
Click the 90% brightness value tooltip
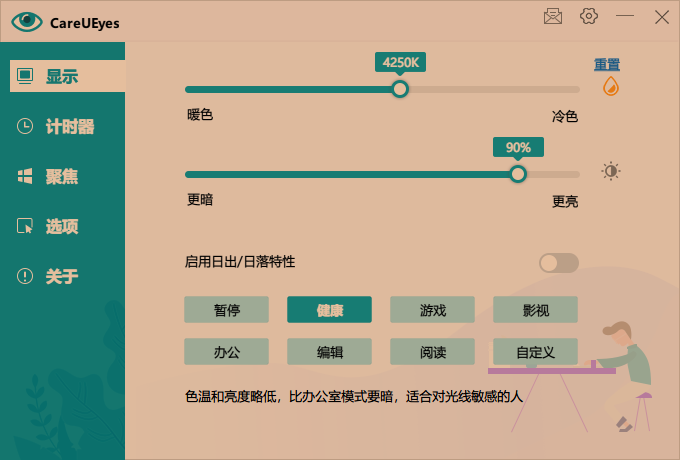click(x=518, y=147)
